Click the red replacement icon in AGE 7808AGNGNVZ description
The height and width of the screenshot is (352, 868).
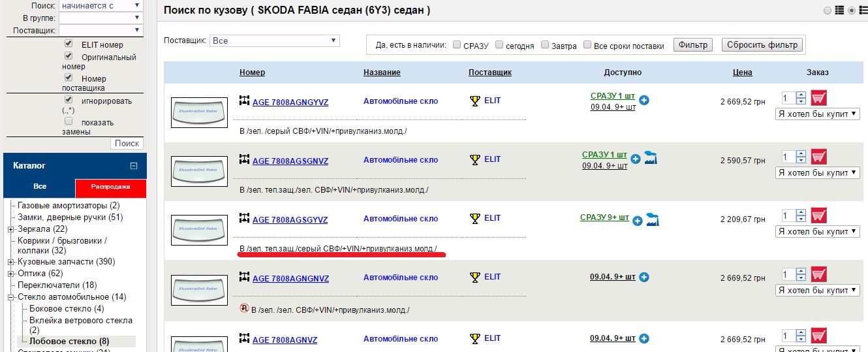244,308
